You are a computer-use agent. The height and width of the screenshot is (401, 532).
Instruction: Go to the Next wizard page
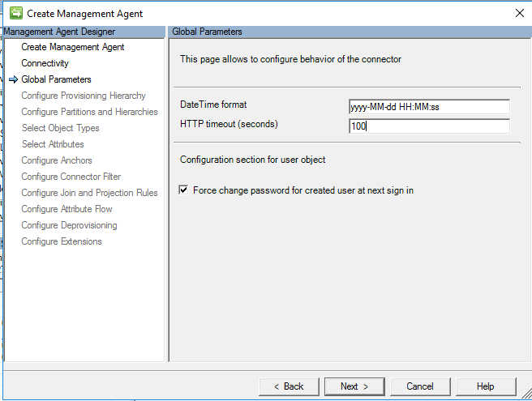(x=354, y=386)
